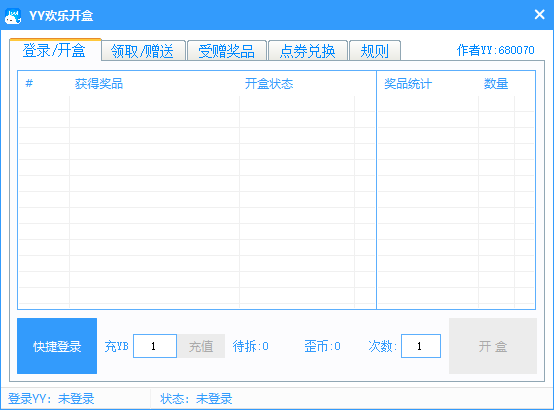Open the 领取/赠送 tab

tap(143, 51)
